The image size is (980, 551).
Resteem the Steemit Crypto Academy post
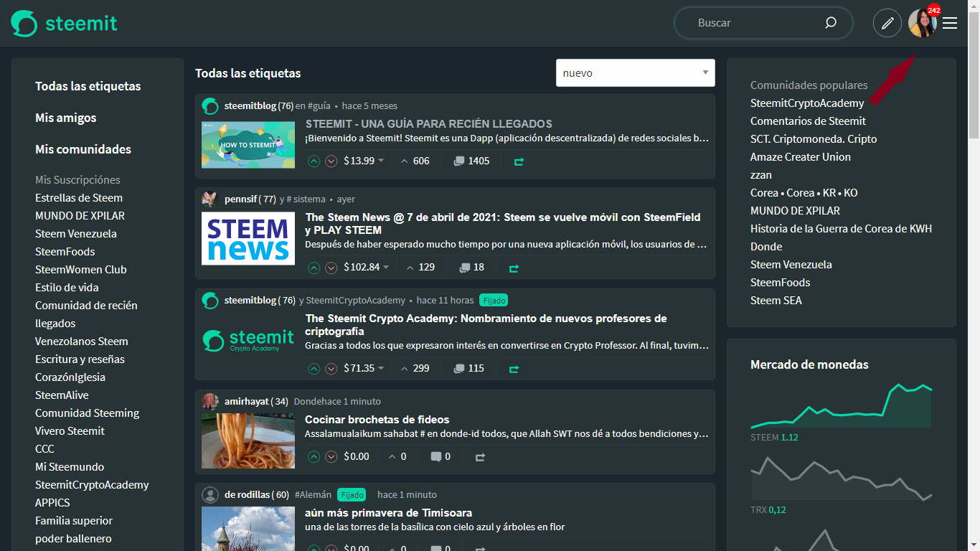click(x=514, y=369)
